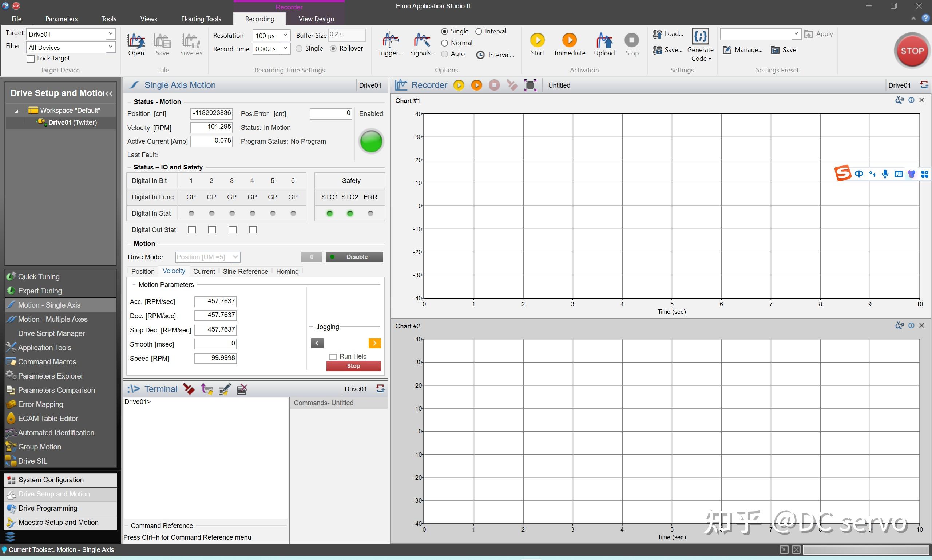The height and width of the screenshot is (560, 932).
Task: Click the Trigger settings icon
Action: tap(390, 40)
